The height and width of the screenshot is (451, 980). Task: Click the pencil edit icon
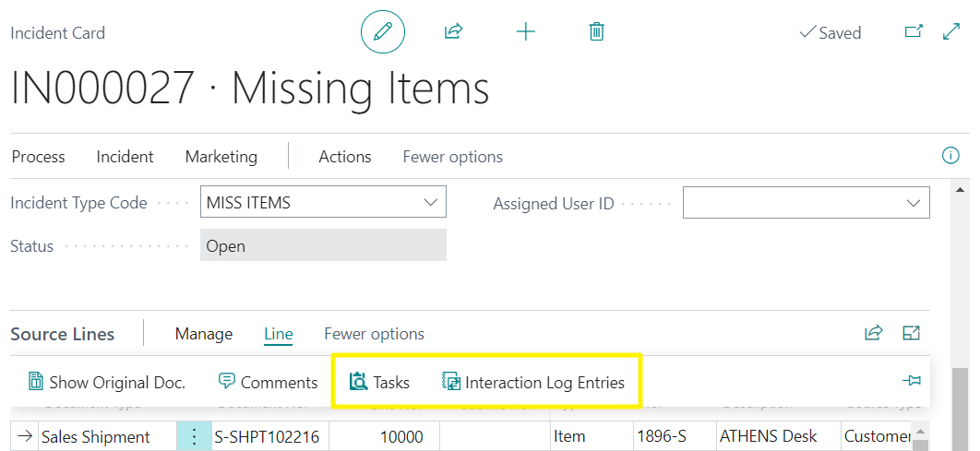tap(383, 32)
